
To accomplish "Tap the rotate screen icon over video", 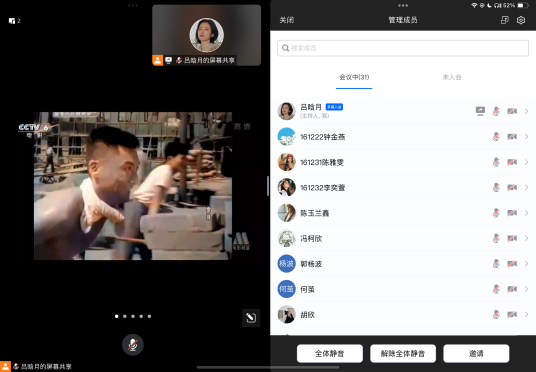I will (251, 318).
